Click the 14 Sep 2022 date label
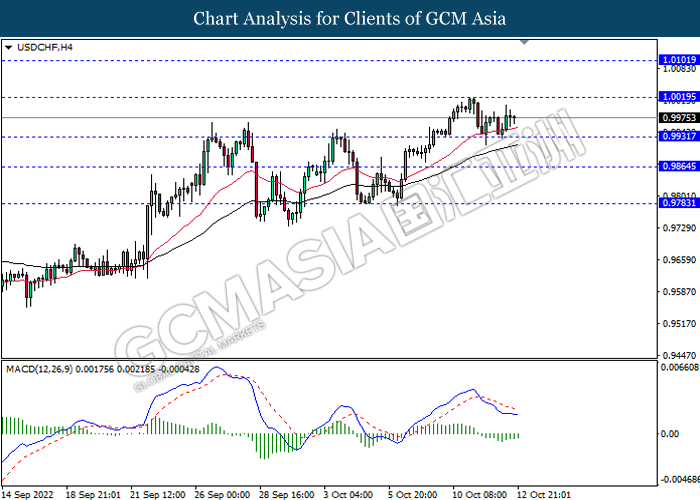This screenshot has height=500, width=700. pyautogui.click(x=28, y=495)
